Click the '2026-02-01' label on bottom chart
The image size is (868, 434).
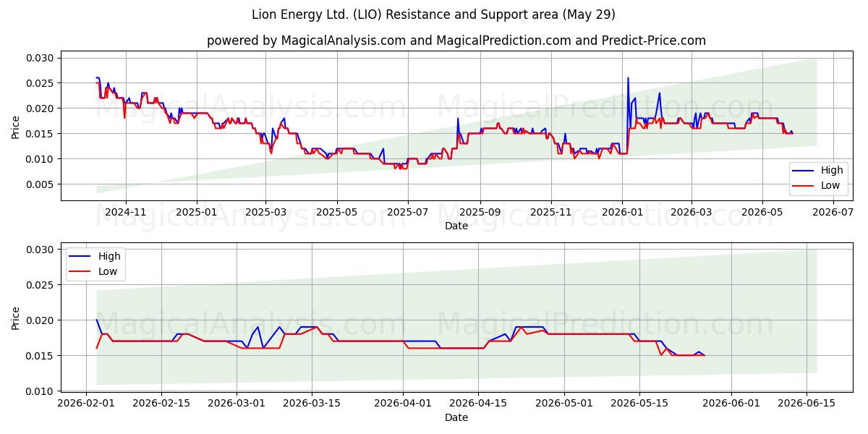(86, 404)
